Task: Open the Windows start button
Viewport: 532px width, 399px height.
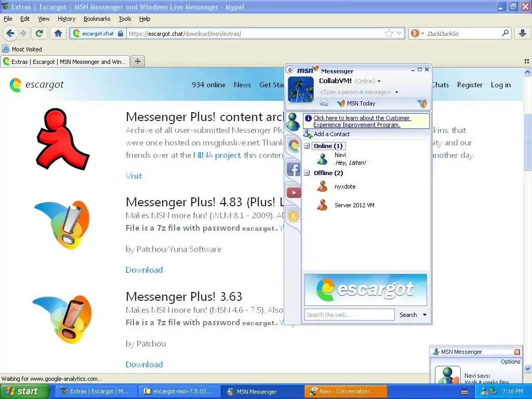Action: tap(25, 391)
